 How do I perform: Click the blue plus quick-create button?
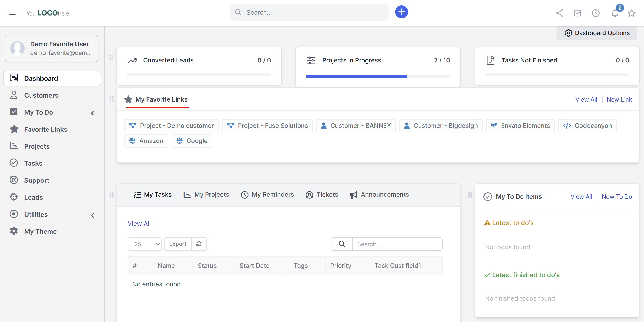[401, 12]
